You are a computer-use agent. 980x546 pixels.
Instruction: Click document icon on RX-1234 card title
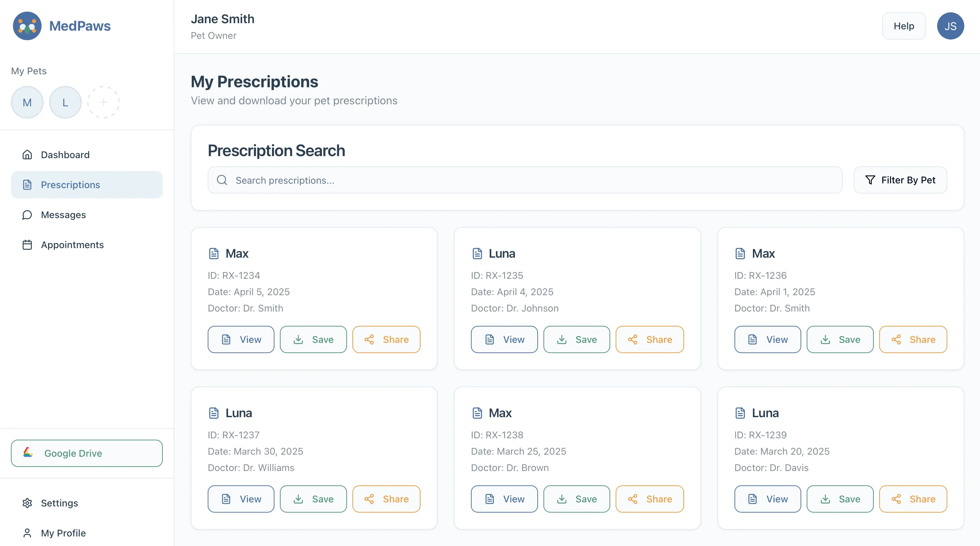pos(214,253)
